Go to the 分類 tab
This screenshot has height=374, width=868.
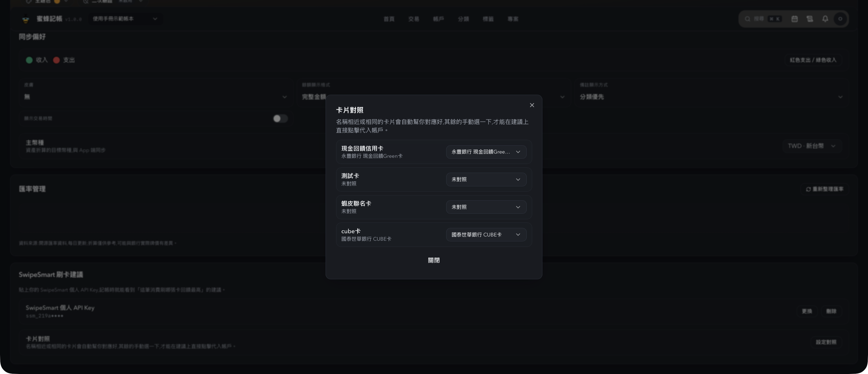[x=463, y=19]
